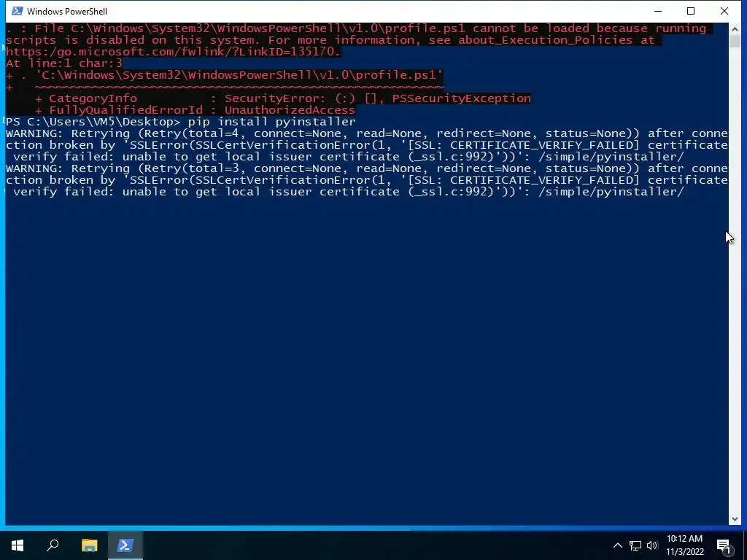Click the PowerShell taskbar button
Screen dimensions: 747x560
(125, 545)
